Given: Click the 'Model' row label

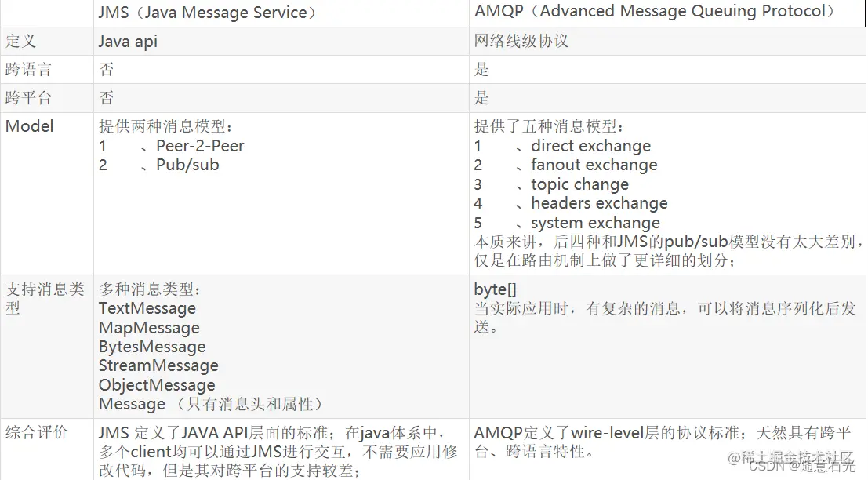Looking at the screenshot, I should [x=29, y=126].
